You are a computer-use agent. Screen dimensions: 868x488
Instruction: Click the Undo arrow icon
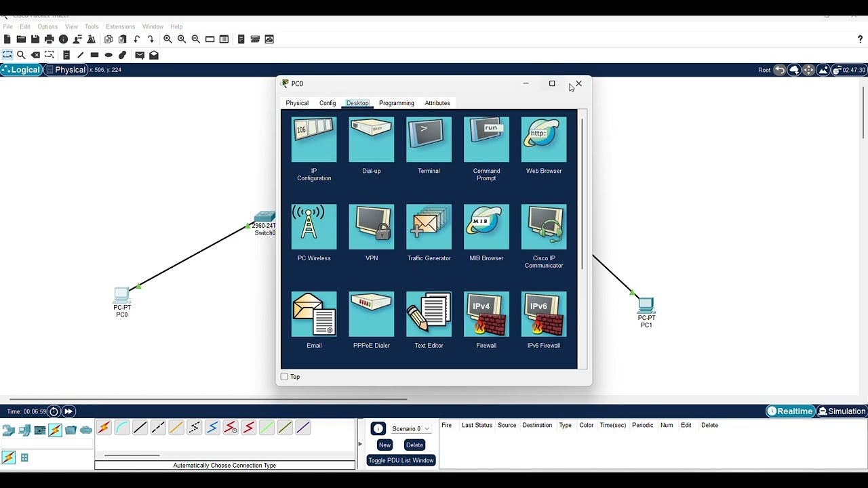point(137,39)
